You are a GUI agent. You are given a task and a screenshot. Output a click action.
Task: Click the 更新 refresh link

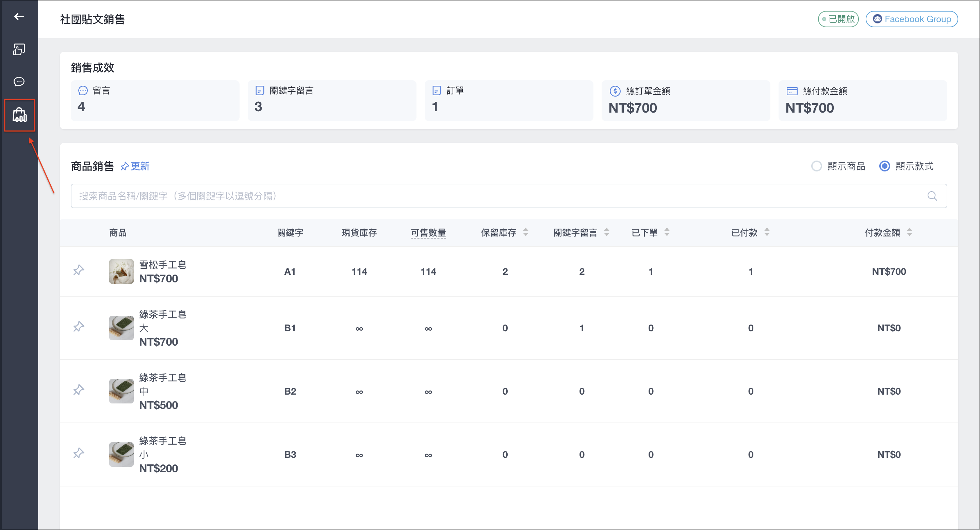135,166
